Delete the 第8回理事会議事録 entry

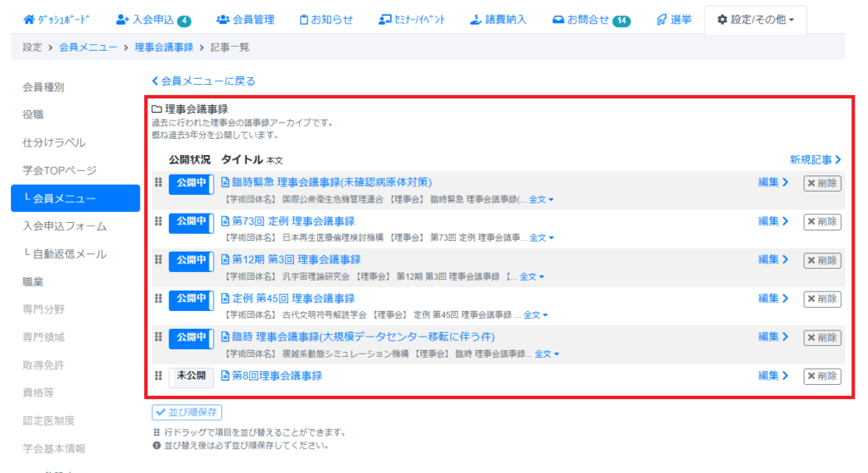[821, 376]
